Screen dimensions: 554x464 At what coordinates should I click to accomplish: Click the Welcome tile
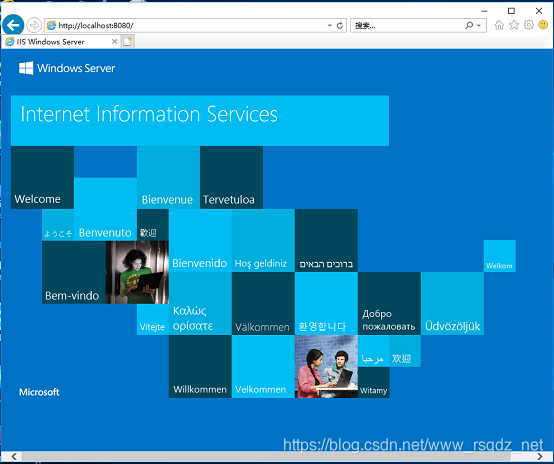(x=42, y=177)
